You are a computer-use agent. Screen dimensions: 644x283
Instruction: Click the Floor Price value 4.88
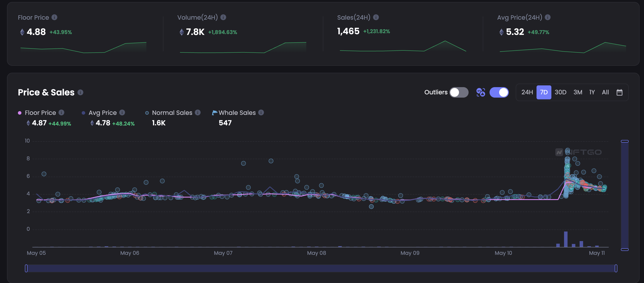point(36,32)
